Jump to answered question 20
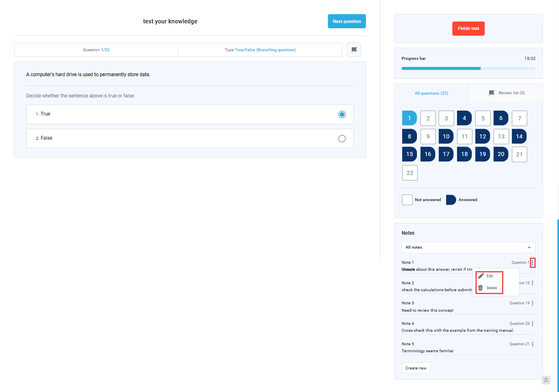Screen dimensions: 559x392 pos(501,154)
